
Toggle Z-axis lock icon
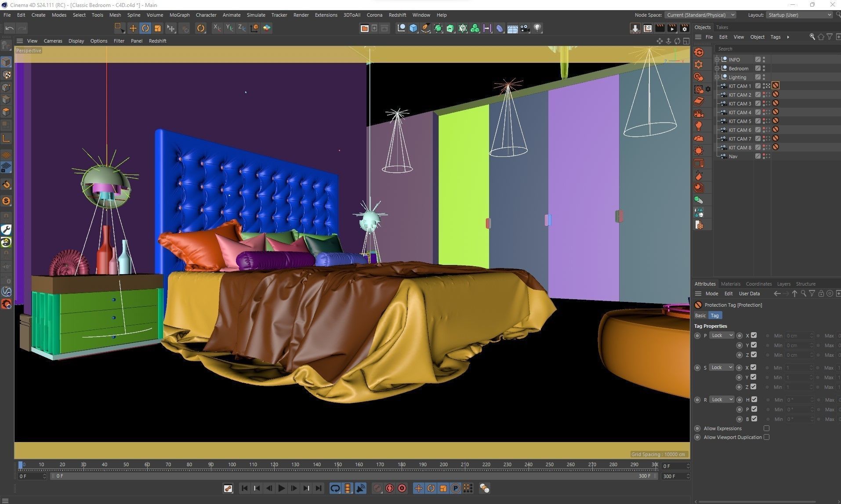tap(242, 28)
